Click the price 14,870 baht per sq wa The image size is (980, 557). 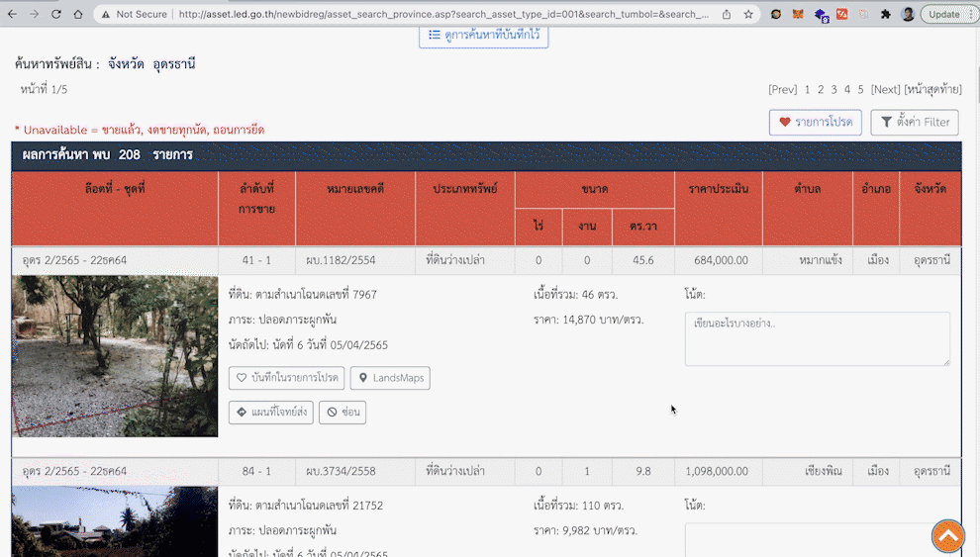point(588,320)
